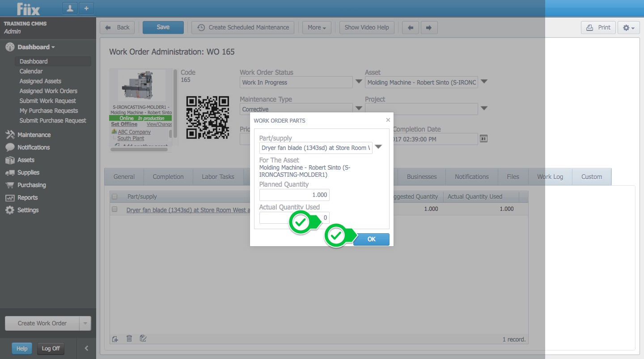Click the add new part icon
Viewport: 644px width, 359px height.
(115, 339)
